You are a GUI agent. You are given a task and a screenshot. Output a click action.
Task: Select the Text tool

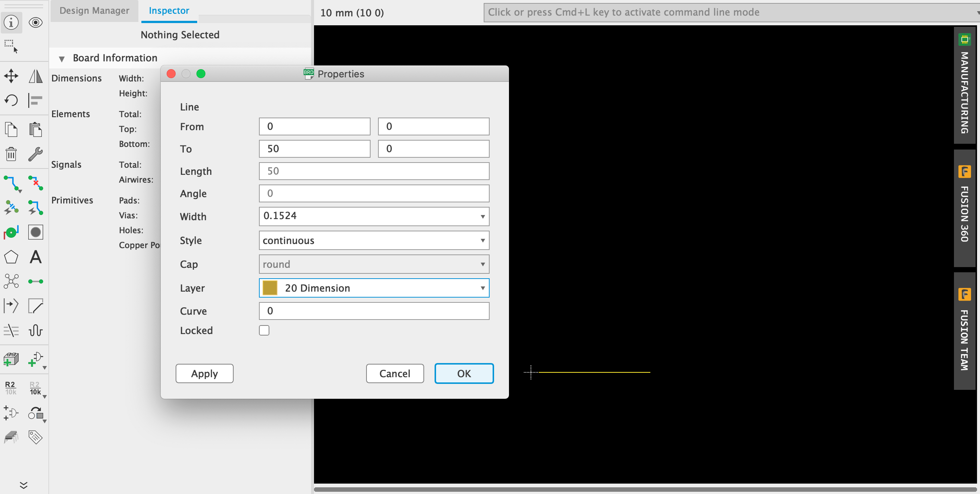35,257
